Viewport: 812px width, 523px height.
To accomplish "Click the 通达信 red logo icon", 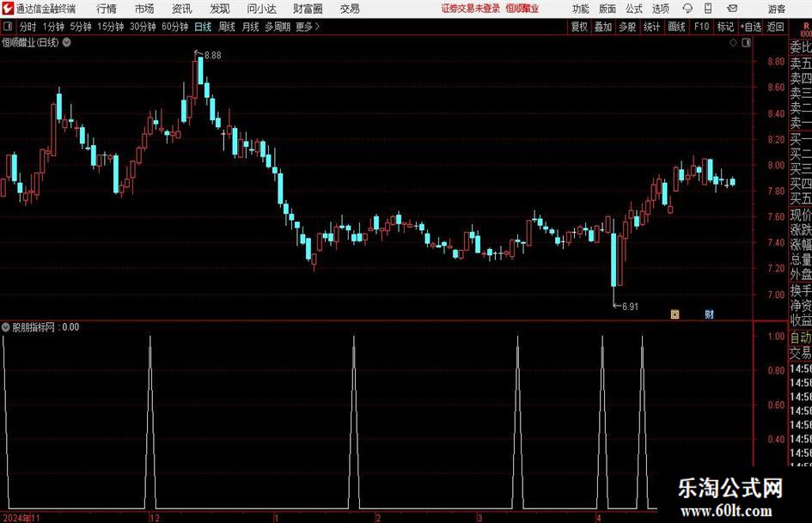I will click(x=8, y=9).
